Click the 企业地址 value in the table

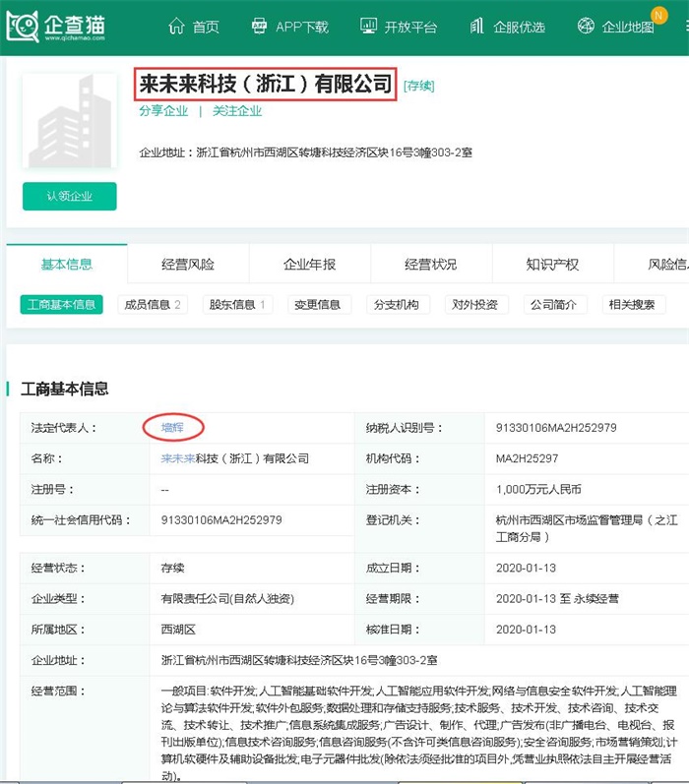(299, 660)
